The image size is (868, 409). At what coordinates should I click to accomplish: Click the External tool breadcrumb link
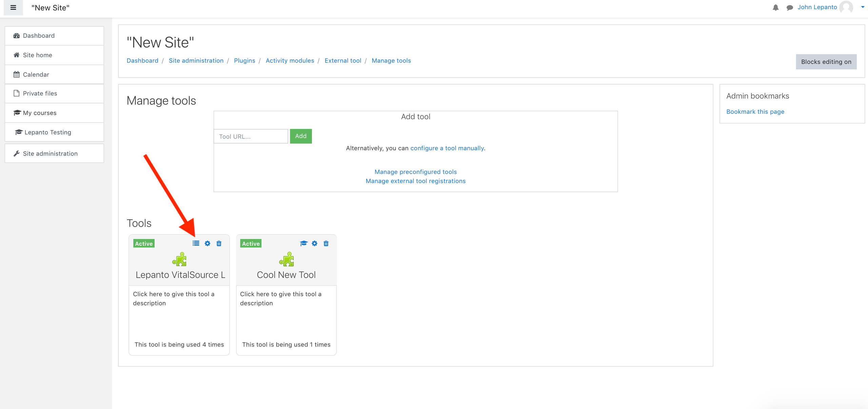pos(343,60)
